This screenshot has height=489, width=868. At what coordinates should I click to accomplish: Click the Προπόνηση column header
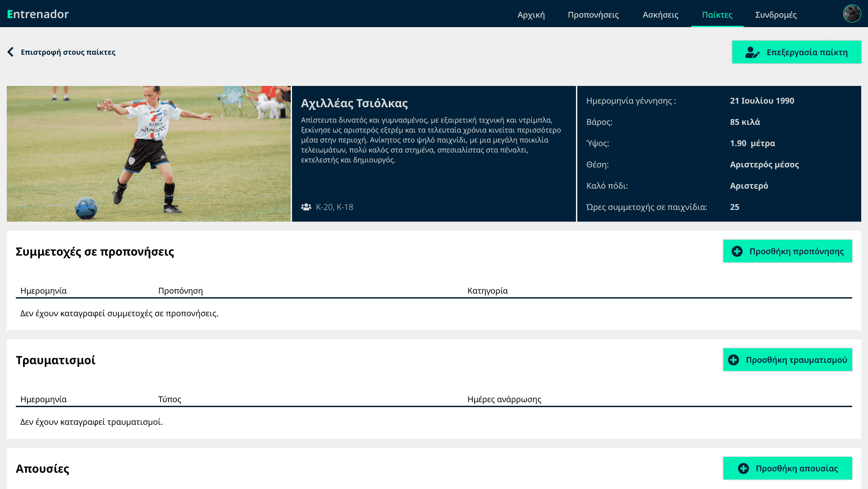(x=180, y=290)
